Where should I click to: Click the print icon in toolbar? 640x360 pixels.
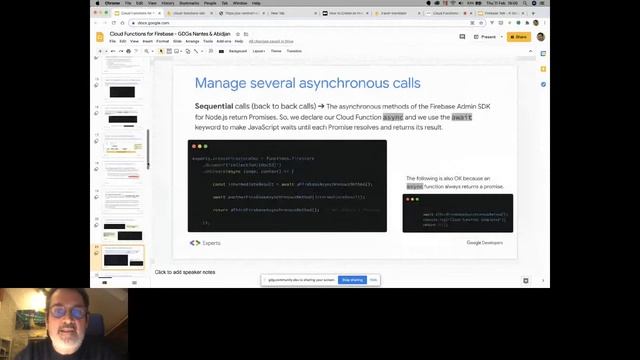pos(129,51)
